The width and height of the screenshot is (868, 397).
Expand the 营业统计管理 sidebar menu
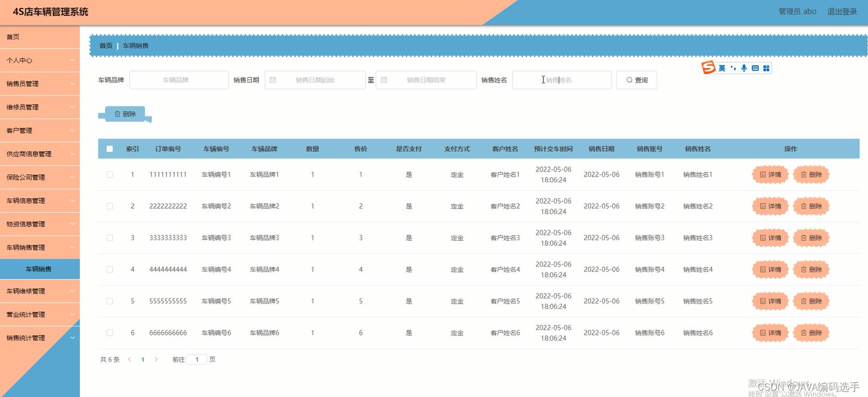click(x=40, y=314)
